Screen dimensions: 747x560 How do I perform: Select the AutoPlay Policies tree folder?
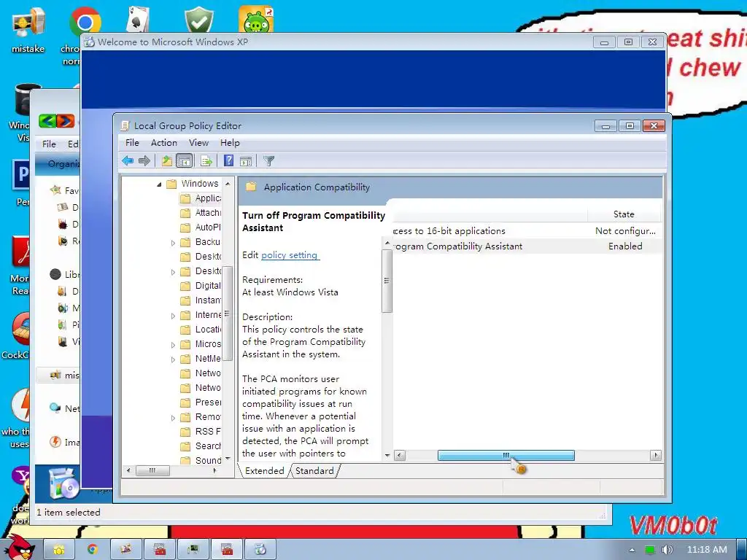pos(201,227)
